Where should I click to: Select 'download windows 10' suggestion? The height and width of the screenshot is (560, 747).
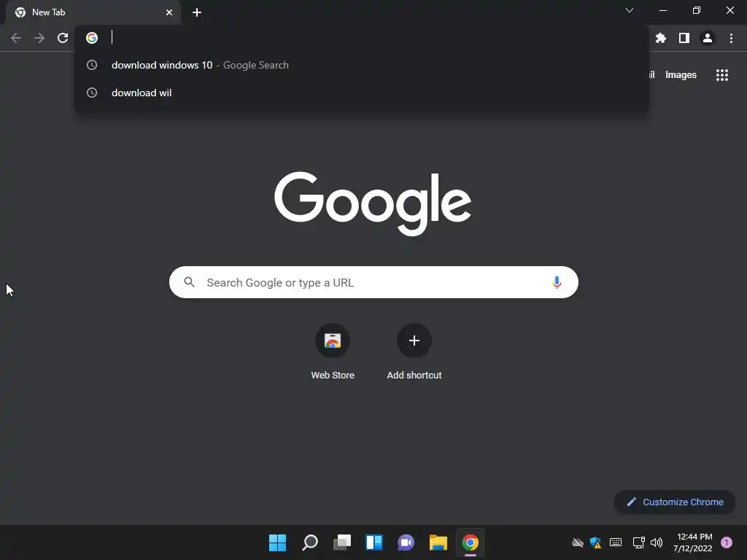[x=362, y=65]
